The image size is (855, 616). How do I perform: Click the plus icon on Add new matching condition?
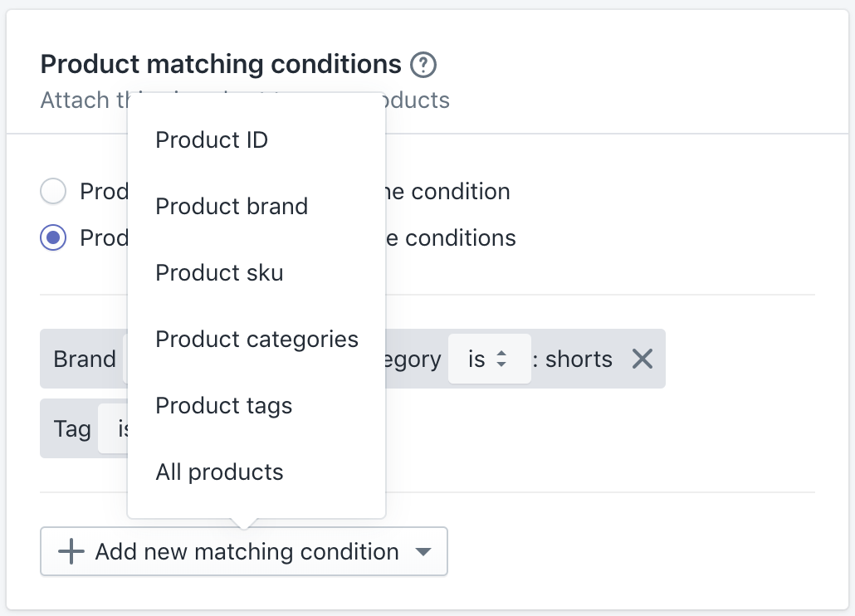click(71, 551)
